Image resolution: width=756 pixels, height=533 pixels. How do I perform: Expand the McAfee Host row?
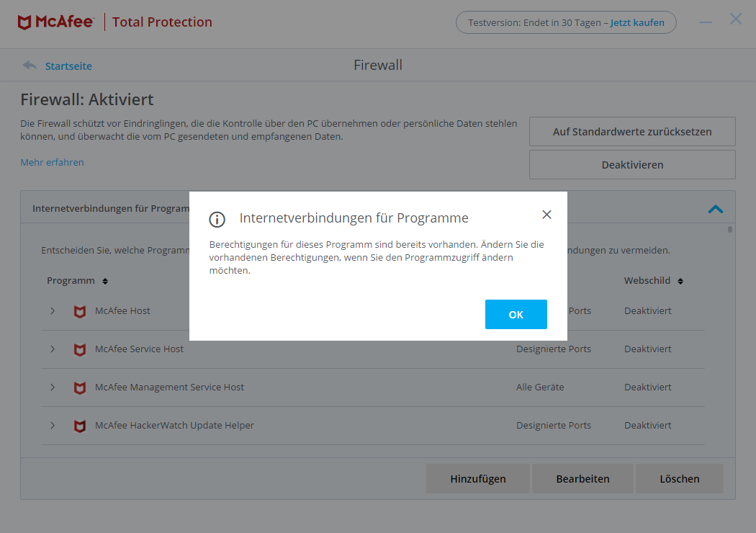53,311
